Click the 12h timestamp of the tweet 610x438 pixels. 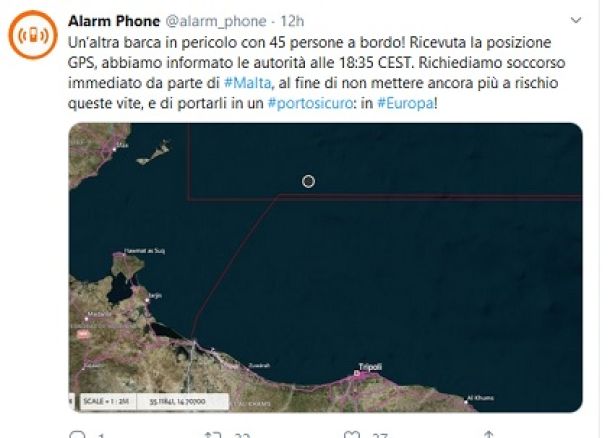(x=292, y=21)
